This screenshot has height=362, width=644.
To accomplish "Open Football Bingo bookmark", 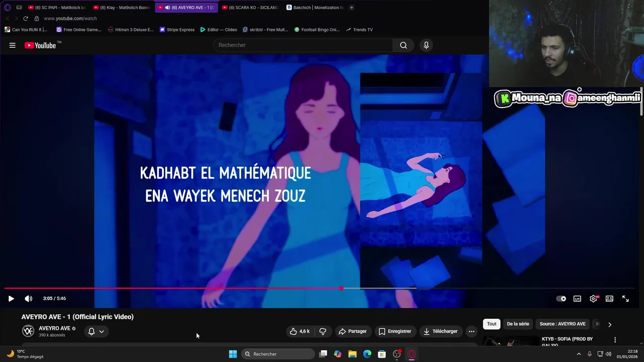I will pos(317,30).
